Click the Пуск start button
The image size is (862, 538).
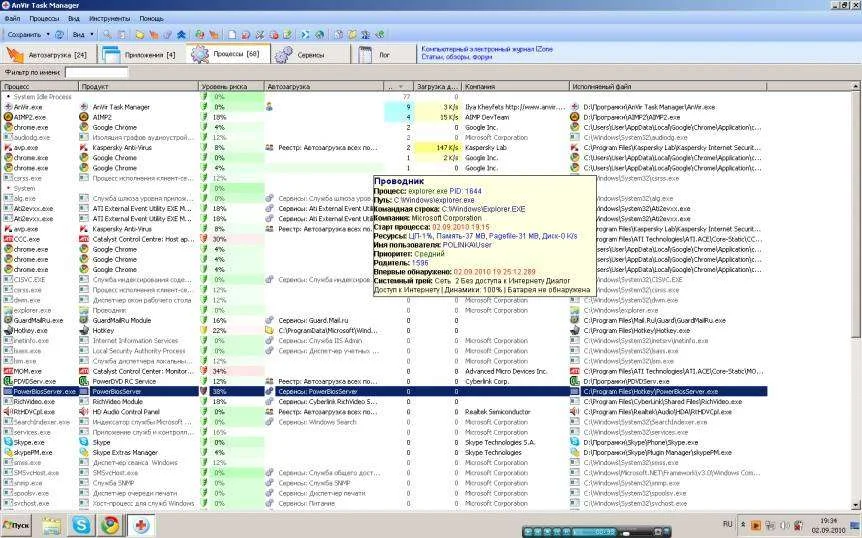pos(15,525)
